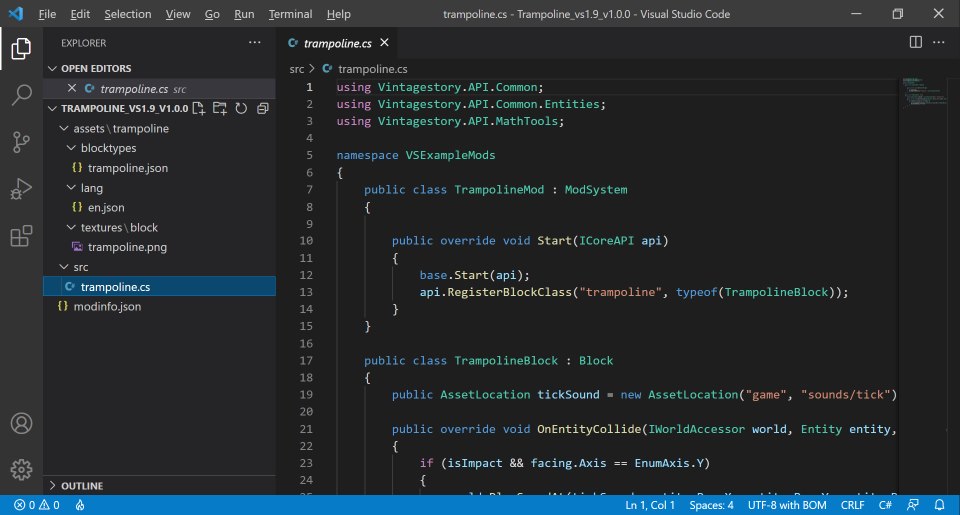Close the trampoline.cs editor tab

[x=384, y=43]
